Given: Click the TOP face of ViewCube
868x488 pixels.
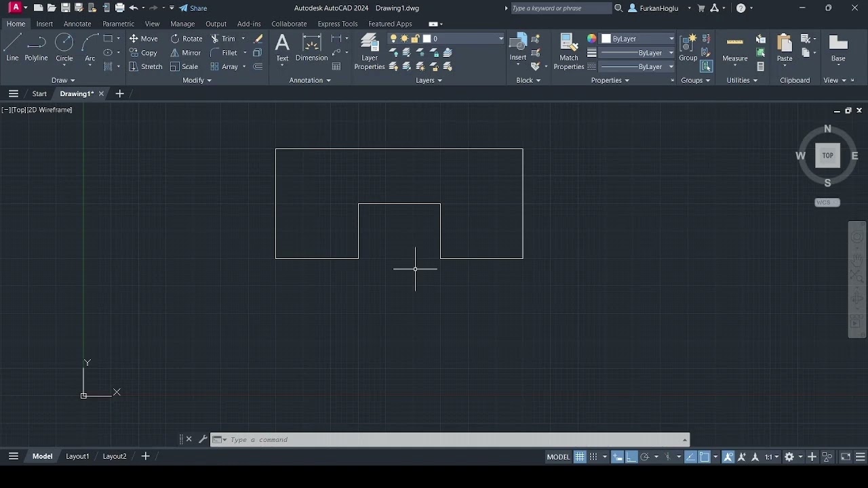Looking at the screenshot, I should point(827,155).
